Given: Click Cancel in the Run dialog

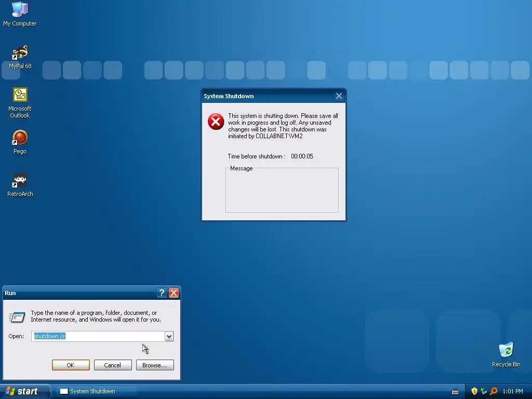Looking at the screenshot, I should (x=113, y=365).
